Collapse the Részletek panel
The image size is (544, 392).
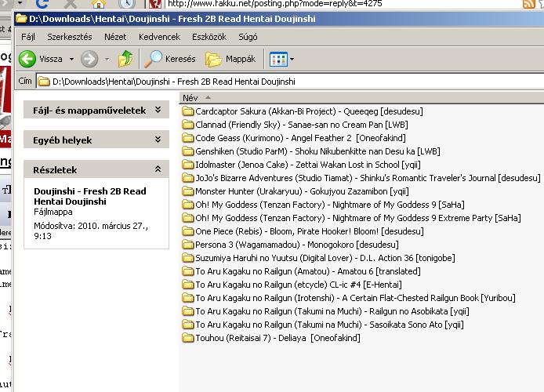(x=158, y=169)
